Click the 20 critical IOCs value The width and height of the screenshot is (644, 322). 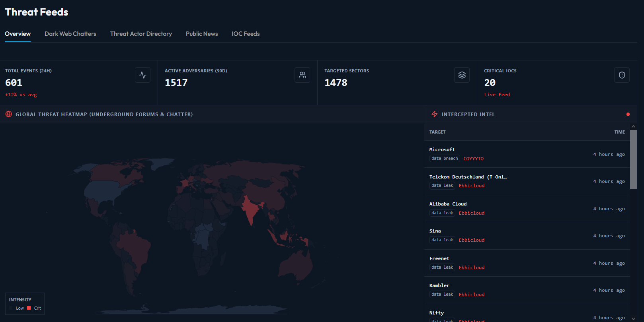490,83
